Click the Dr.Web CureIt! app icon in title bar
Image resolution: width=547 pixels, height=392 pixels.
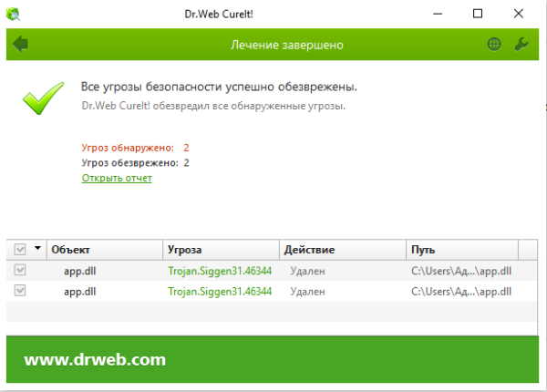pos(14,14)
